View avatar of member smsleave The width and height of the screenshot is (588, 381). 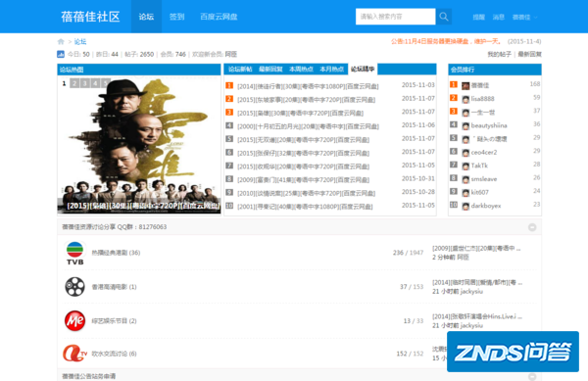465,180
